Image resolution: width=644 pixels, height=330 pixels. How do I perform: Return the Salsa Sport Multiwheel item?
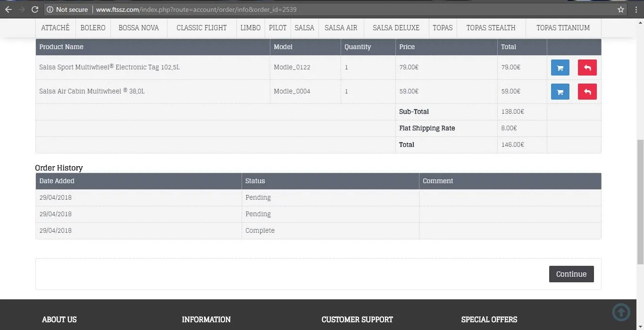pyautogui.click(x=587, y=68)
